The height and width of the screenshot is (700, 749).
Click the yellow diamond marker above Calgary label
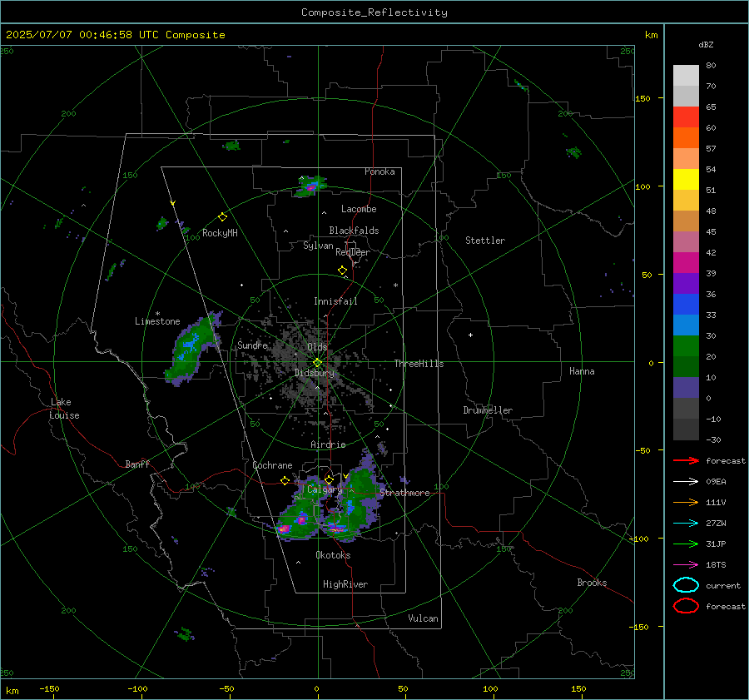point(329,479)
